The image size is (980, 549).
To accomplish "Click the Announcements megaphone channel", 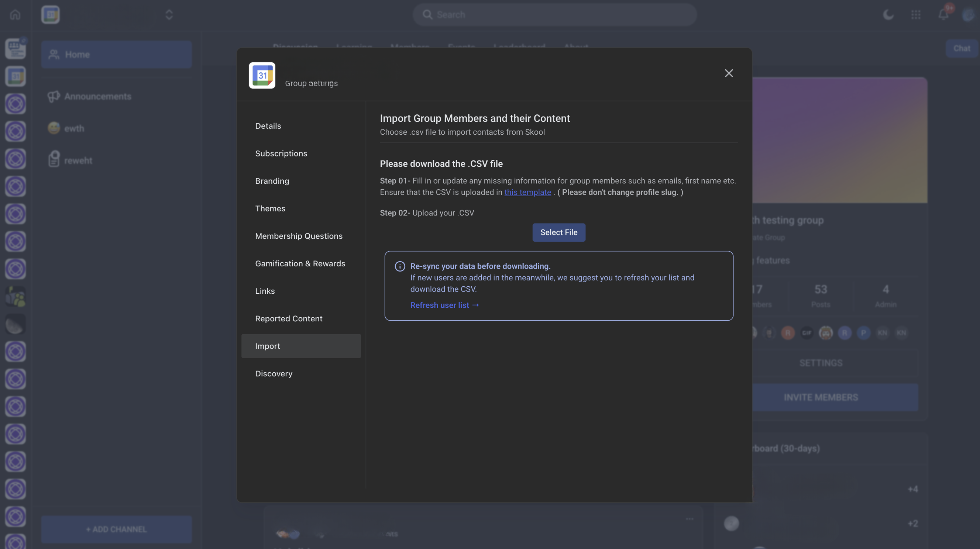I will (x=97, y=97).
